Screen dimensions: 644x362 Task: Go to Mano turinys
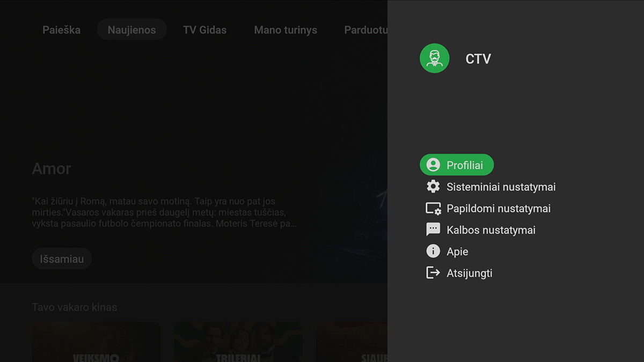(x=285, y=29)
